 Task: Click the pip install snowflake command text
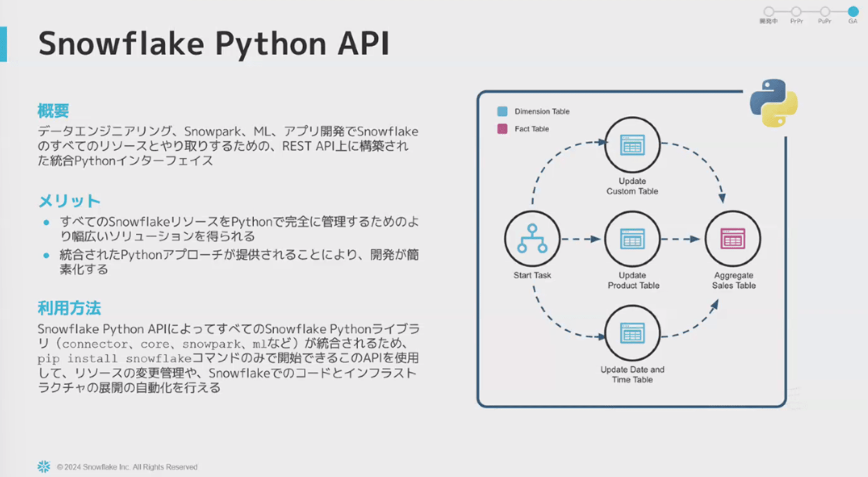[x=115, y=358]
